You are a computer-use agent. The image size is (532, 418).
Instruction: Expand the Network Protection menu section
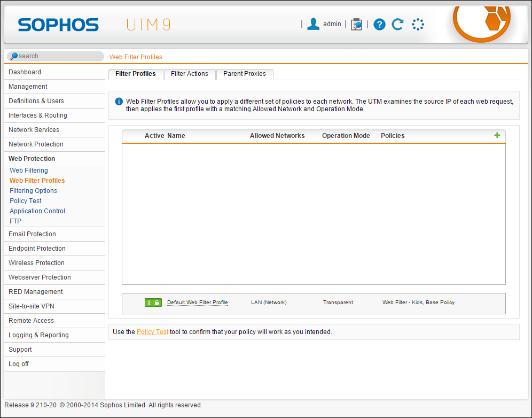(x=36, y=144)
